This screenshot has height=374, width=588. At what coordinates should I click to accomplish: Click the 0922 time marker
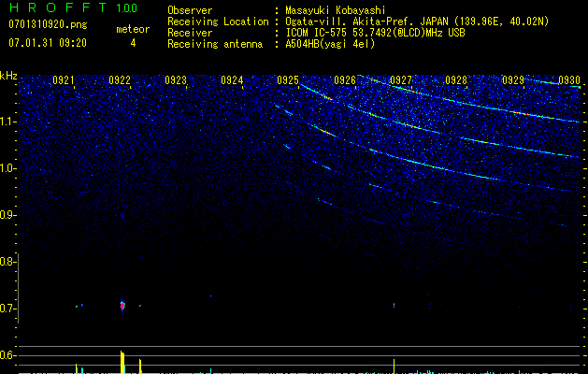(x=120, y=79)
